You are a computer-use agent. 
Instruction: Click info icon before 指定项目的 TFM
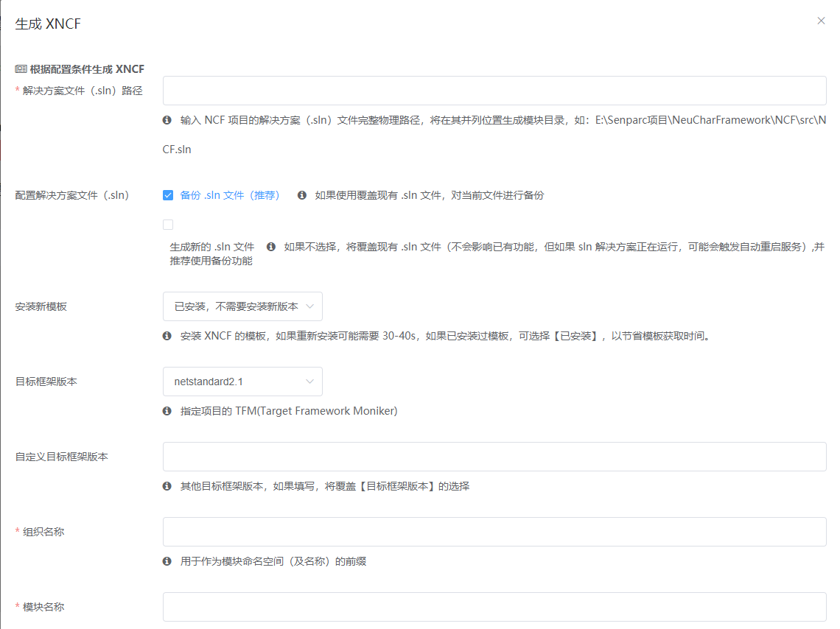click(x=167, y=410)
